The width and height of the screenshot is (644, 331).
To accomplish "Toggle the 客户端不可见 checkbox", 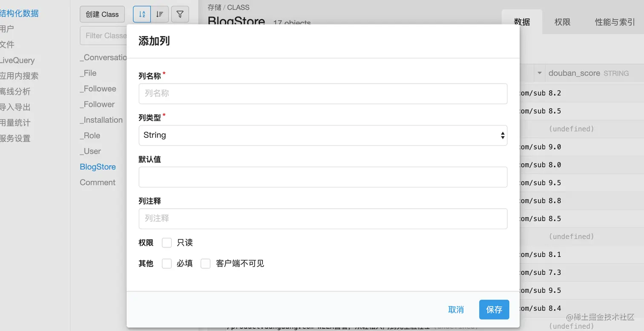I will (x=206, y=264).
